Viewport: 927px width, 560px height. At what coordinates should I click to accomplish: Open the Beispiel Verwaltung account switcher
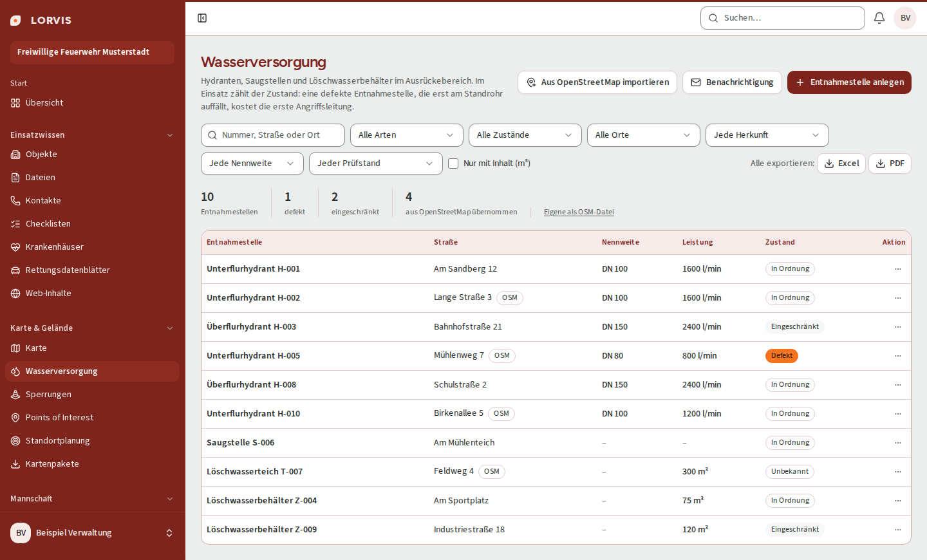coord(92,533)
